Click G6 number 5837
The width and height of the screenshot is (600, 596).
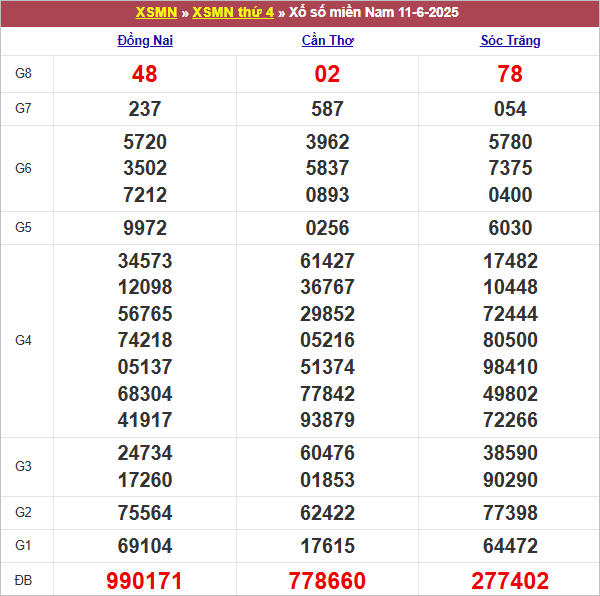tap(327, 168)
